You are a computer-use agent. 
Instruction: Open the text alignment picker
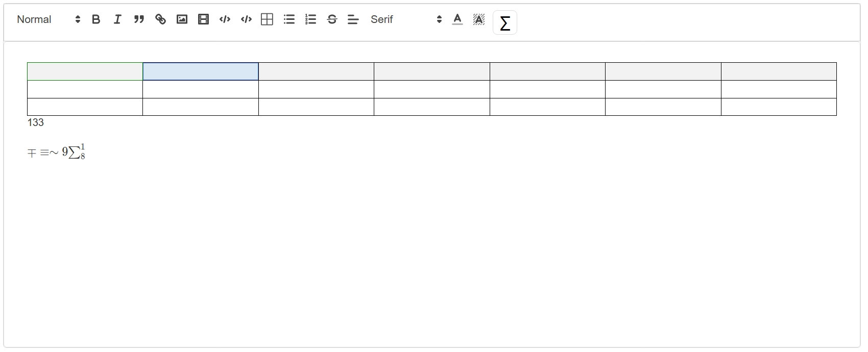coord(353,19)
